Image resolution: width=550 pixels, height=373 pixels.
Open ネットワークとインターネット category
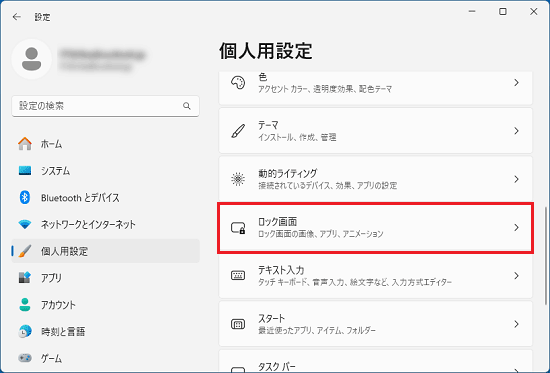point(105,225)
